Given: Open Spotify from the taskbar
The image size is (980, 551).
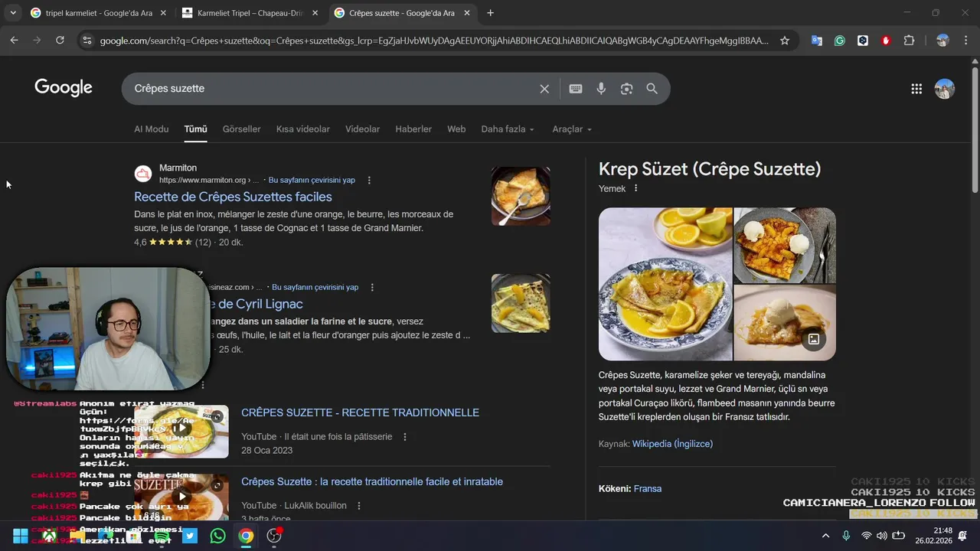Looking at the screenshot, I should click(162, 536).
